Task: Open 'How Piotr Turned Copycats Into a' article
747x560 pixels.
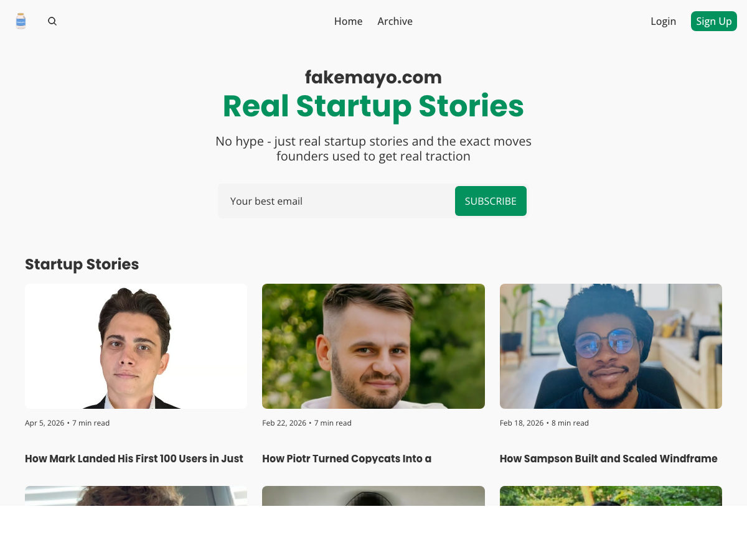Action: point(347,459)
